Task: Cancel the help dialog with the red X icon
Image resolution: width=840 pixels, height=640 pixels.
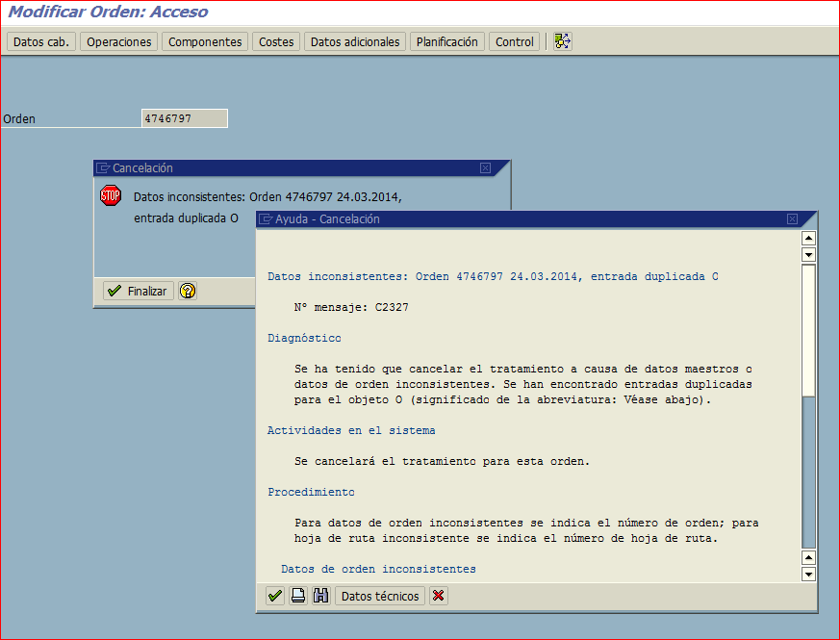Action: click(438, 596)
